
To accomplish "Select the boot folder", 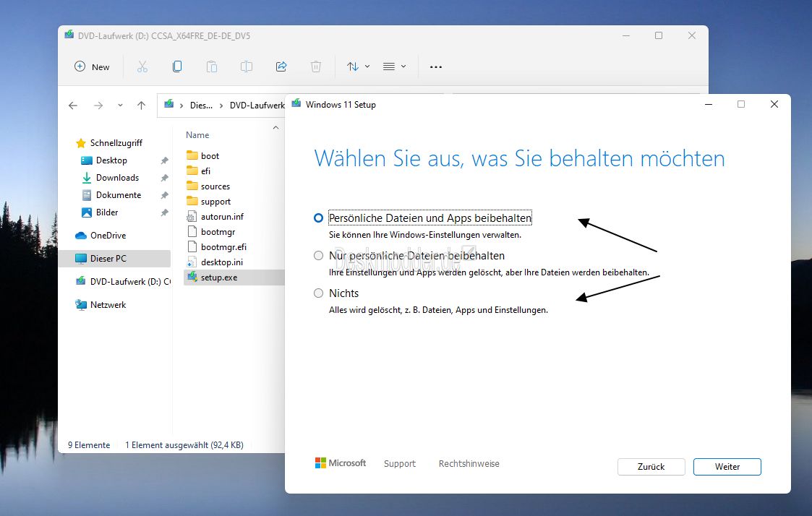I will pyautogui.click(x=210, y=156).
